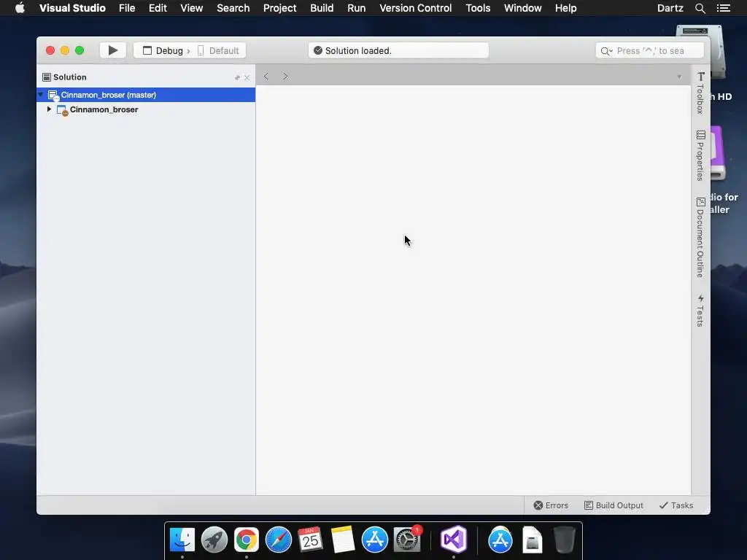This screenshot has width=747, height=560.
Task: Open System Preferences from the Dock
Action: tap(407, 540)
